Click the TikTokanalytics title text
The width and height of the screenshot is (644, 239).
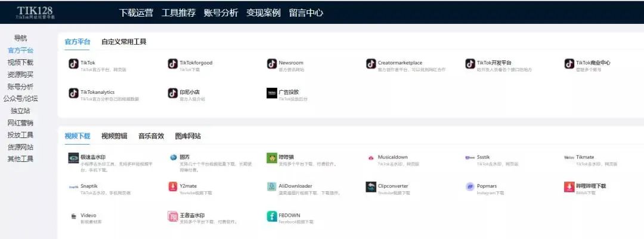click(x=98, y=92)
